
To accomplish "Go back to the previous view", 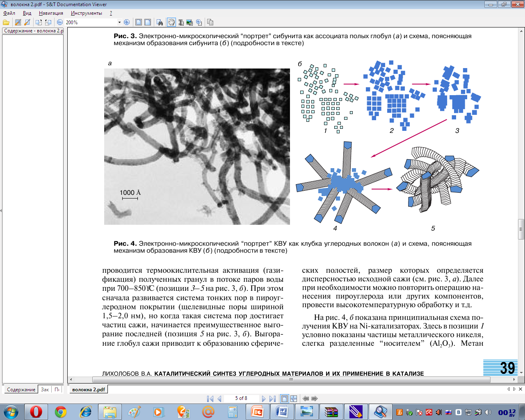I will pos(306,399).
